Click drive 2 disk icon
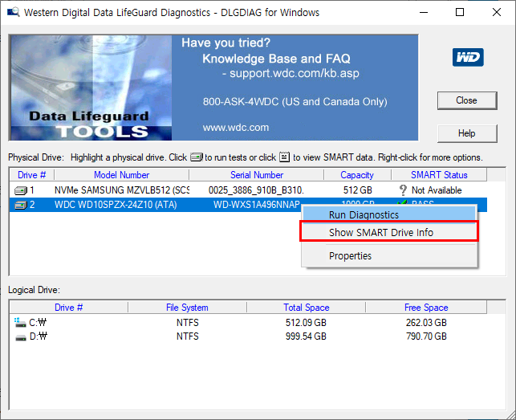Image resolution: width=516 pixels, height=420 pixels. tap(20, 205)
